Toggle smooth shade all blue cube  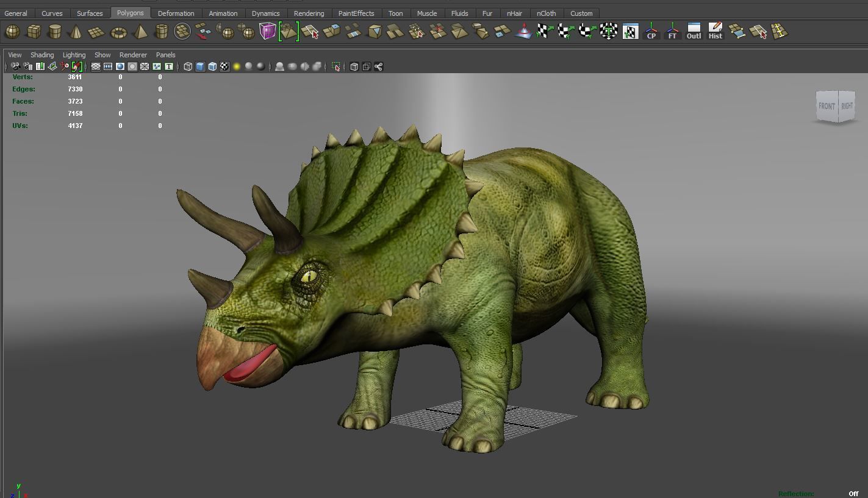point(200,66)
